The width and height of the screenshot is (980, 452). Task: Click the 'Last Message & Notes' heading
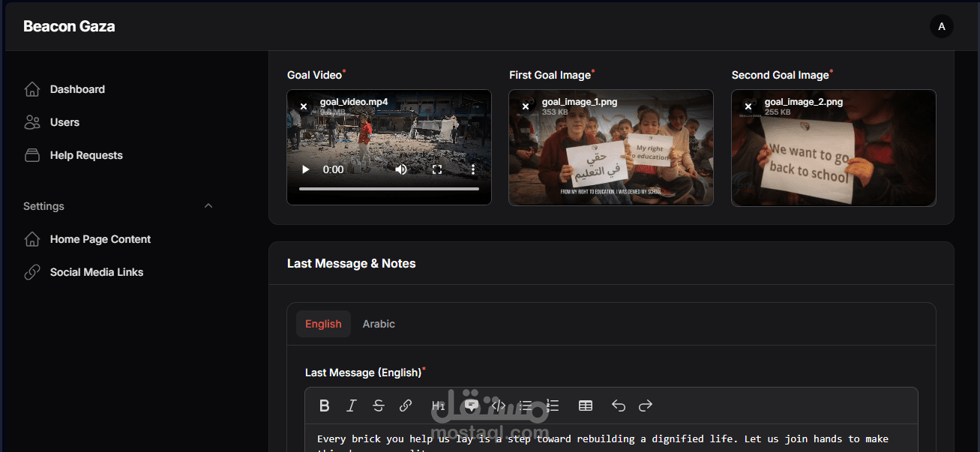(x=351, y=263)
